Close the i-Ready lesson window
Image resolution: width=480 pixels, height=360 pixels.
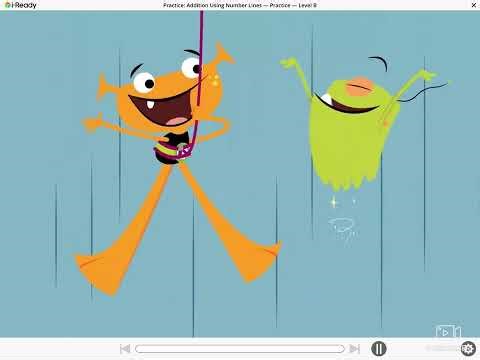coord(474,5)
